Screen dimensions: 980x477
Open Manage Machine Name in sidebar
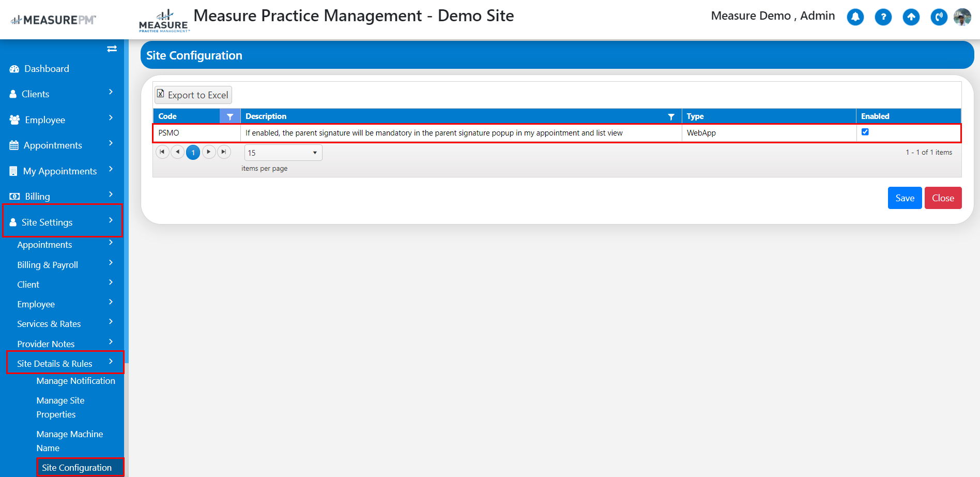(70, 441)
